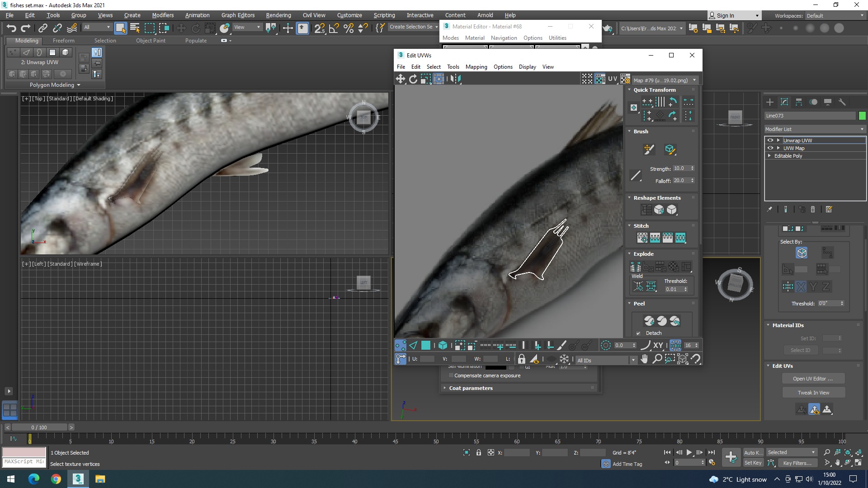
Task: Open the Utilities wrench panel icon
Action: 842,102
